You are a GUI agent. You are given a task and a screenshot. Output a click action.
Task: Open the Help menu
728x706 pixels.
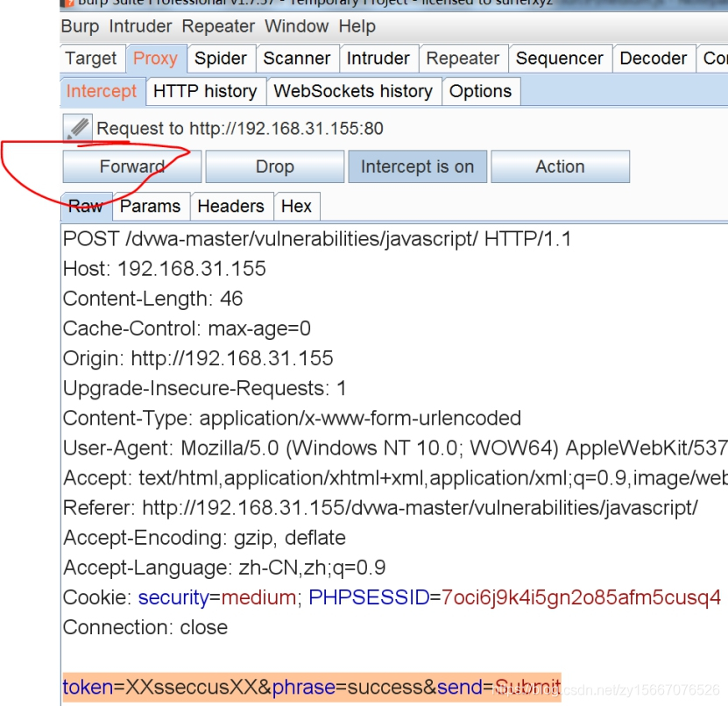pyautogui.click(x=357, y=26)
